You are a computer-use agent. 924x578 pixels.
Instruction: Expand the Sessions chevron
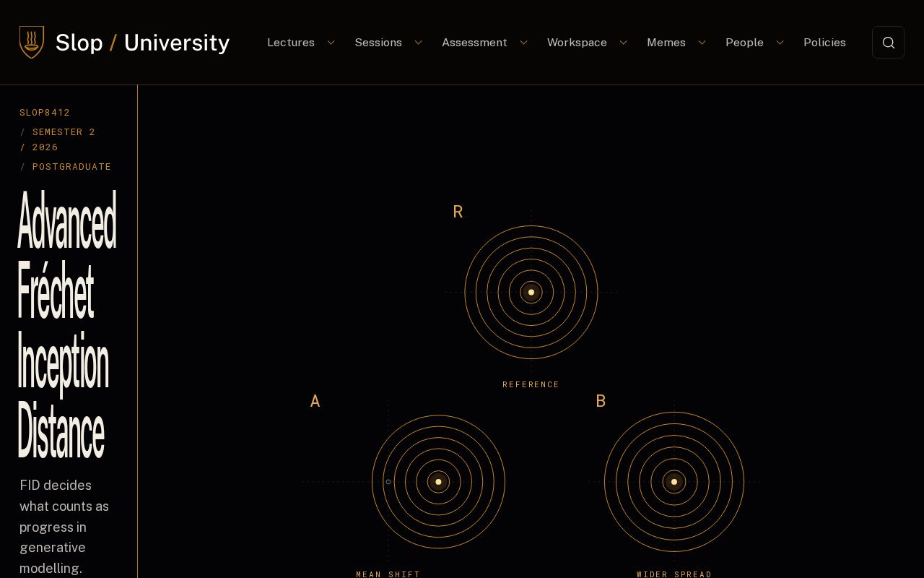(x=419, y=43)
